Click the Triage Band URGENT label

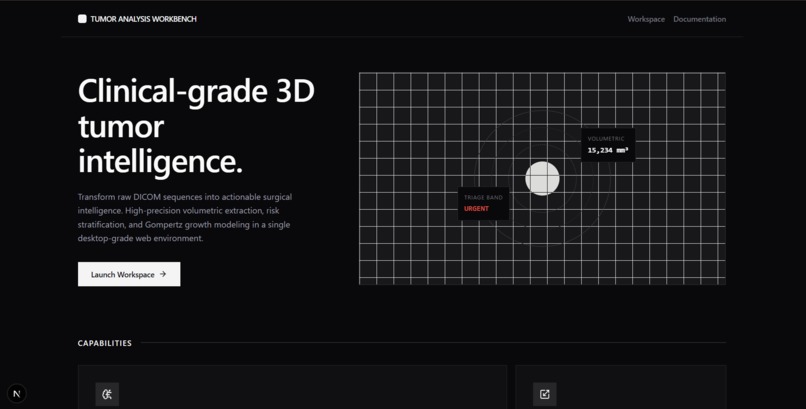coord(483,203)
